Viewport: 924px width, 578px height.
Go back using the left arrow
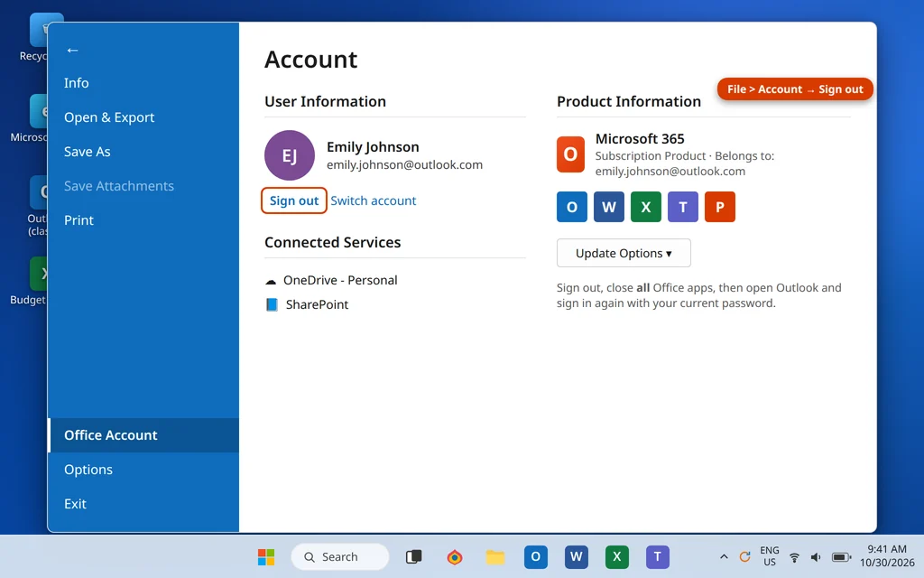point(72,51)
